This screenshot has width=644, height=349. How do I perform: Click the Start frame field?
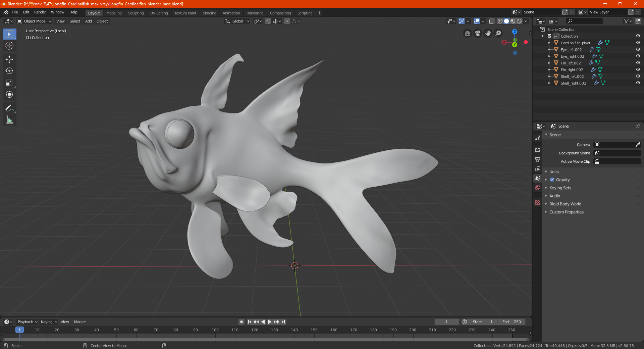coord(483,322)
